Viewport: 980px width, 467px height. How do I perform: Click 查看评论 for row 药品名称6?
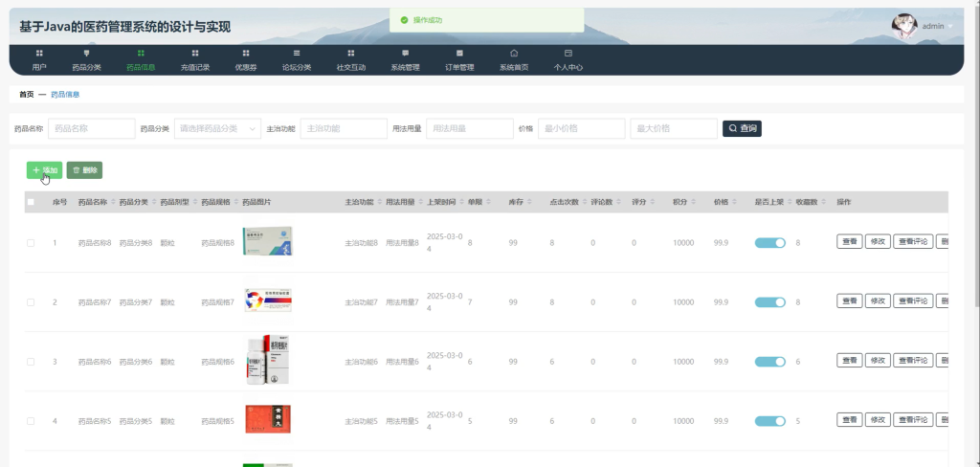point(913,360)
